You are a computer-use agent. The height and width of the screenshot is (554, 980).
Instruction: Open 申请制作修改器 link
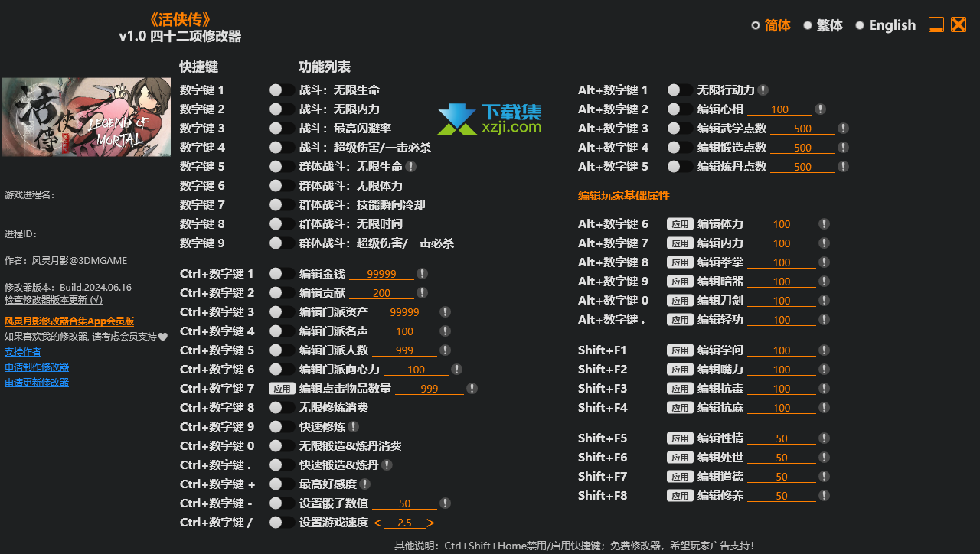click(x=37, y=367)
